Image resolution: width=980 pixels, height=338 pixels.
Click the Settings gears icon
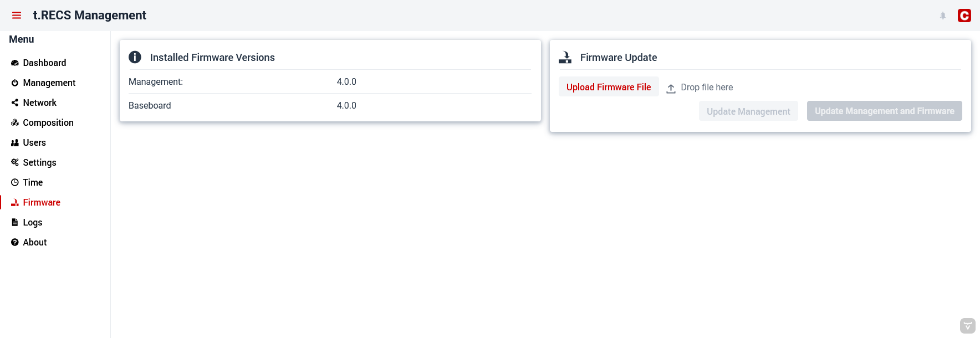[x=15, y=162]
